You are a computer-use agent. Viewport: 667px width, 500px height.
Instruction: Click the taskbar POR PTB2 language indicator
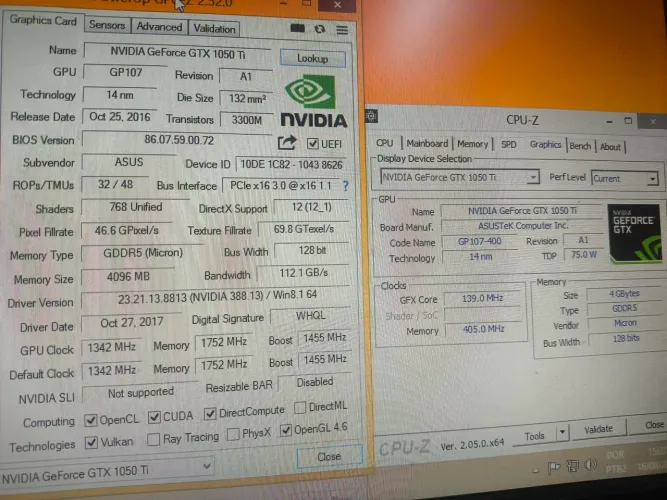click(x=616, y=462)
